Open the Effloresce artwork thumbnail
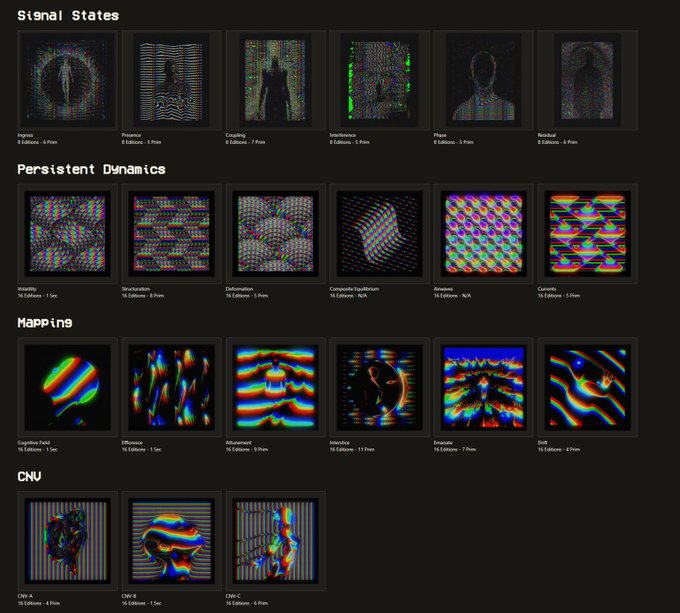The width and height of the screenshot is (680, 613). [x=171, y=387]
